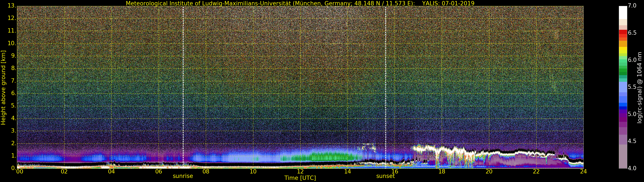
Task: Click the 10. height axis tick label
Action: (12, 43)
